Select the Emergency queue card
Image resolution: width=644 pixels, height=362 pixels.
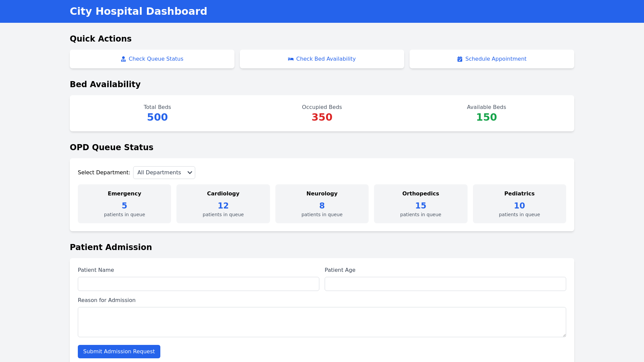pos(124,203)
